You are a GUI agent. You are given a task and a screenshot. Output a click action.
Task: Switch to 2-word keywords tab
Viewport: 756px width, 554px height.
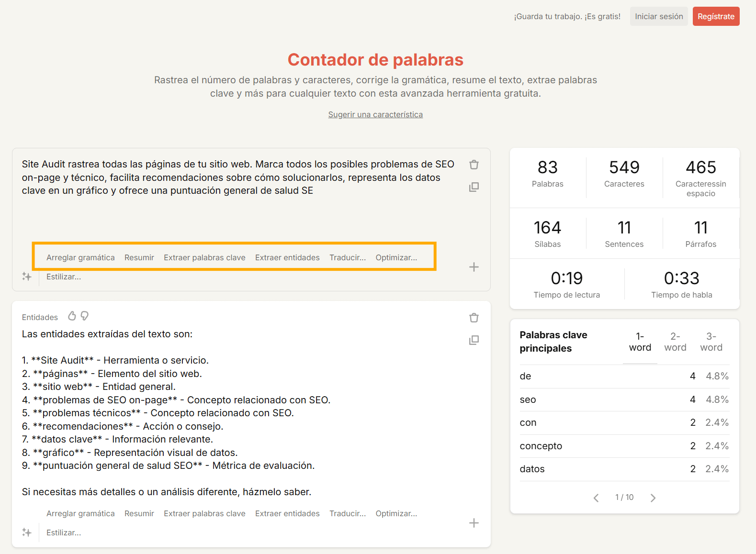675,342
